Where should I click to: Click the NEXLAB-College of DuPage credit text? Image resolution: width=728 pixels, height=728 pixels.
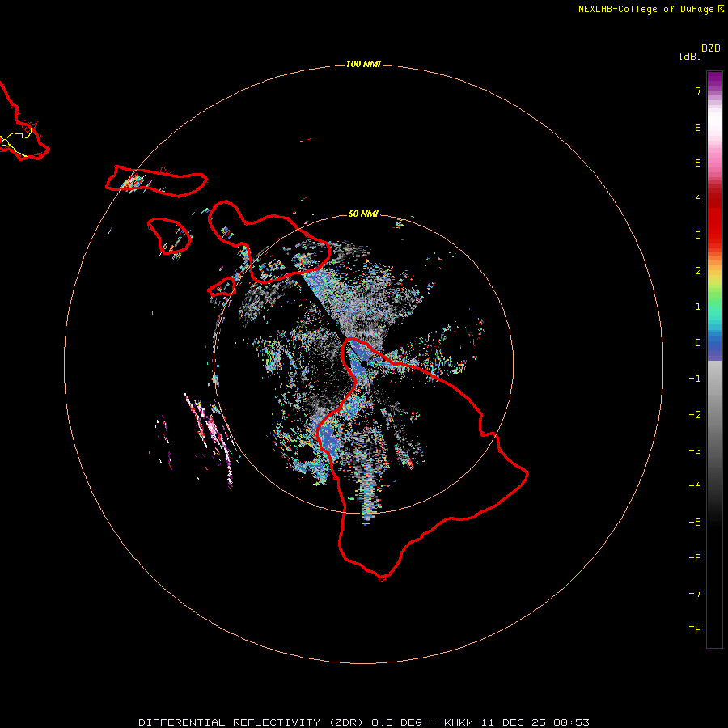tap(645, 9)
